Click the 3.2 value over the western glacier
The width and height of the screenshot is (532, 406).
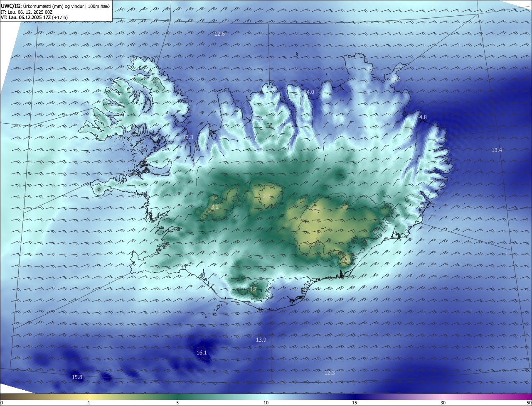coord(215,207)
